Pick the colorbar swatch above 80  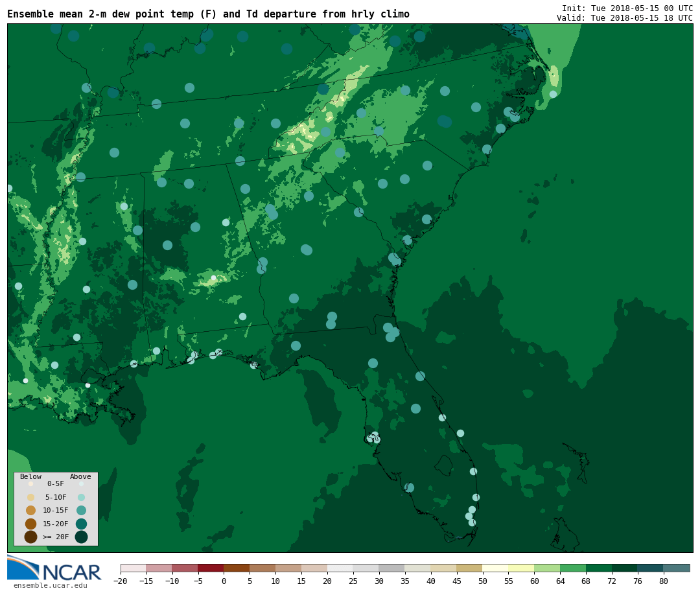coord(677,568)
